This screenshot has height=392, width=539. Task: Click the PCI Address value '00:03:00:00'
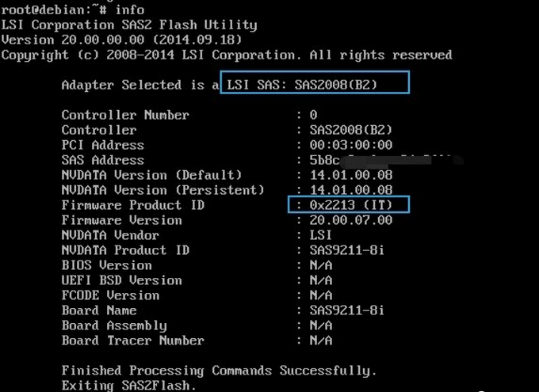351,145
